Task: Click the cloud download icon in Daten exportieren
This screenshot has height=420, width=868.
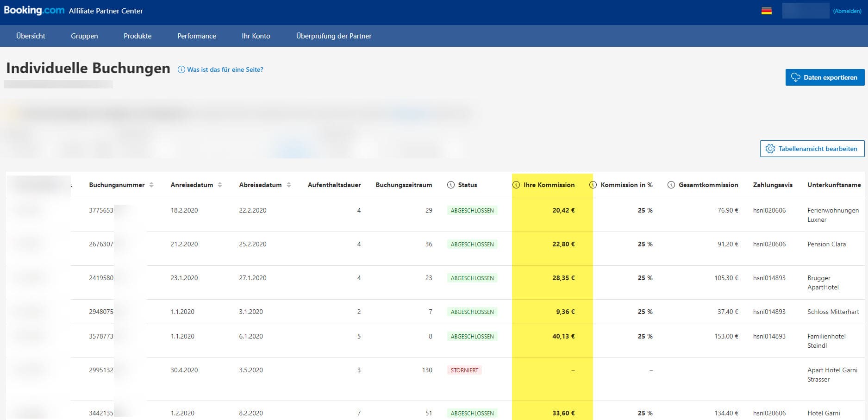Action: click(x=795, y=77)
